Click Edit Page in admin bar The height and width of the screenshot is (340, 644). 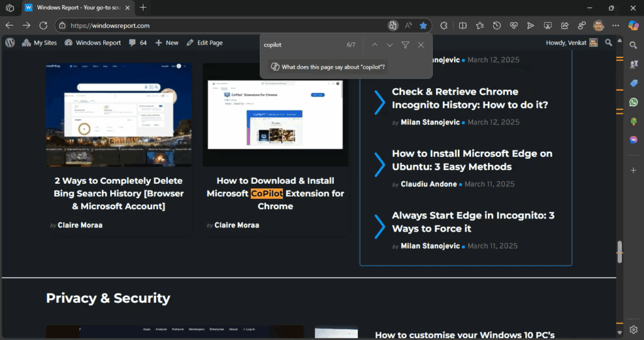coord(204,42)
